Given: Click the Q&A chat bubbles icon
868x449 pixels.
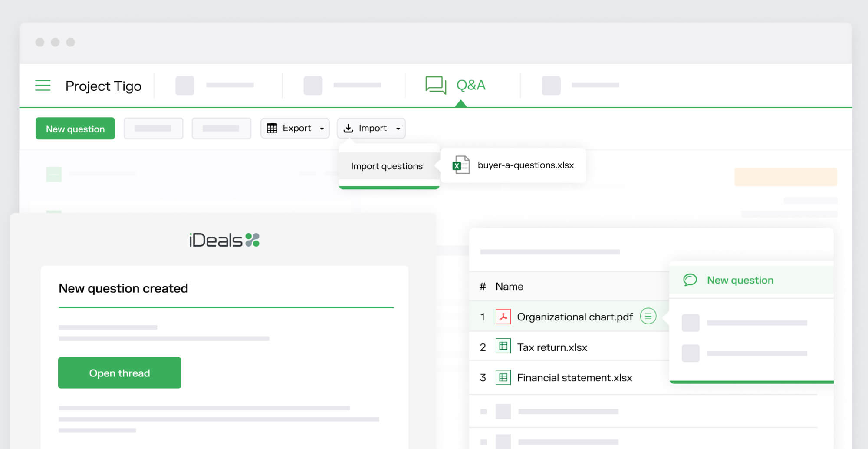Looking at the screenshot, I should 436,85.
